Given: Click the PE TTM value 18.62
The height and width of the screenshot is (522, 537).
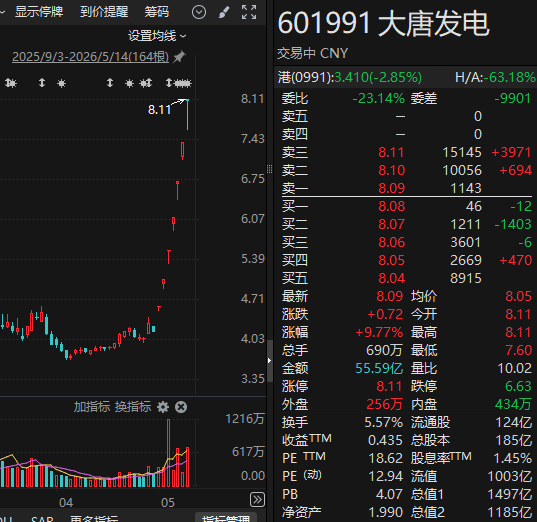Looking at the screenshot, I should 386,458.
